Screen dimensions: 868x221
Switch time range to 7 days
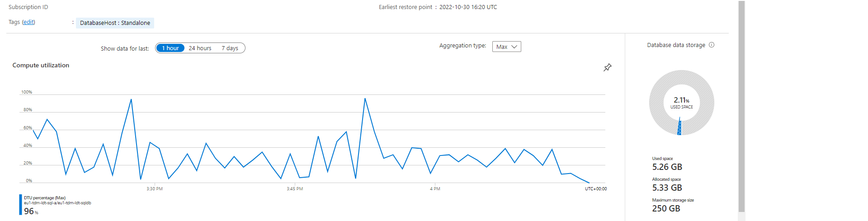(x=230, y=48)
